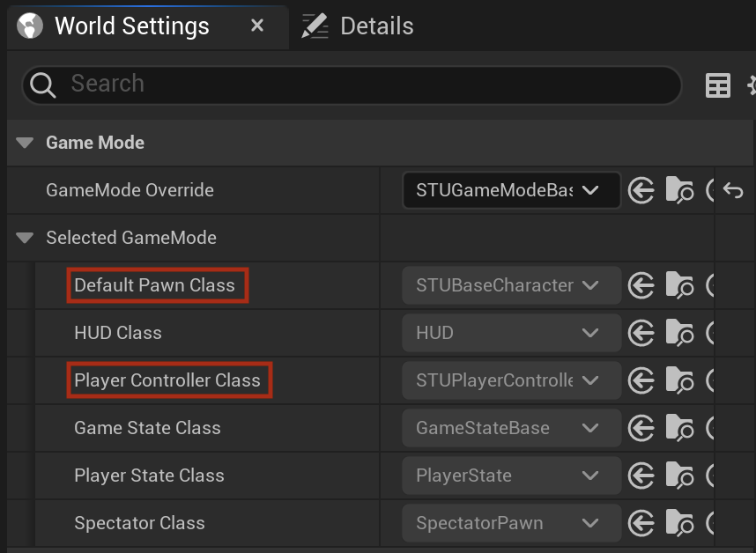Screen dimensions: 756x553
Task: Click the Search field in World Settings
Action: (352, 85)
